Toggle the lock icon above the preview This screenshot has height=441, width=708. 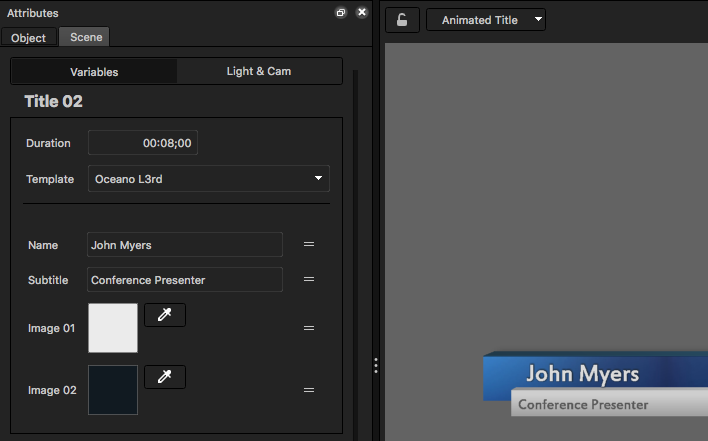pyautogui.click(x=402, y=20)
